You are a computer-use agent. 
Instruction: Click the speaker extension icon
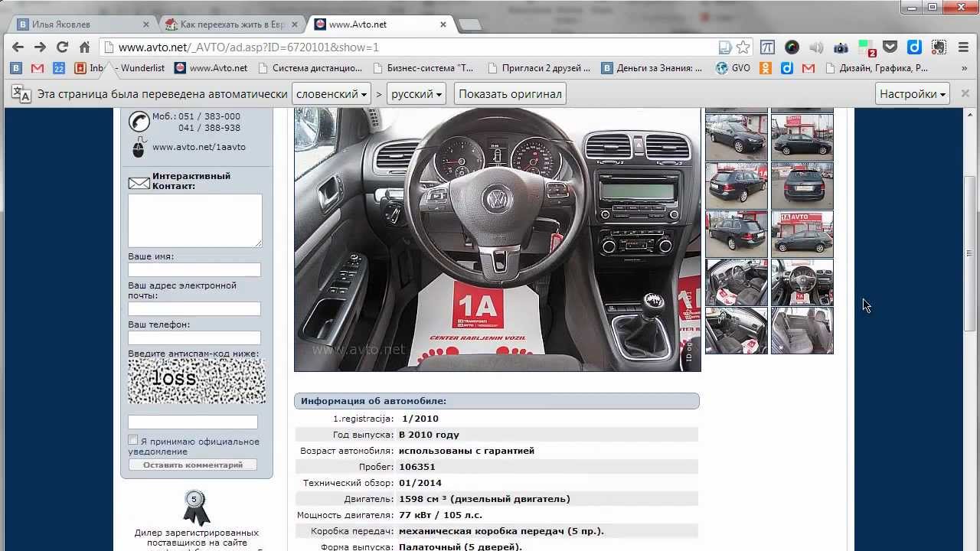(816, 47)
